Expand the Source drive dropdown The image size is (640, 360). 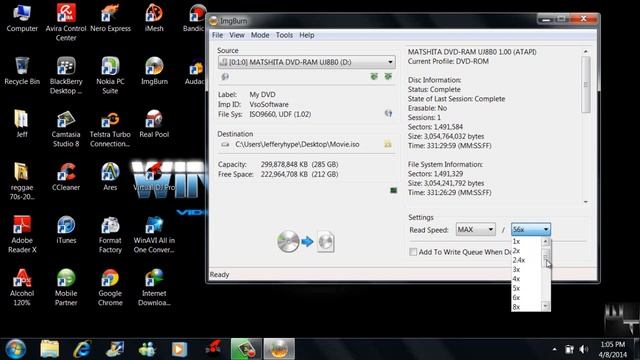tap(390, 62)
